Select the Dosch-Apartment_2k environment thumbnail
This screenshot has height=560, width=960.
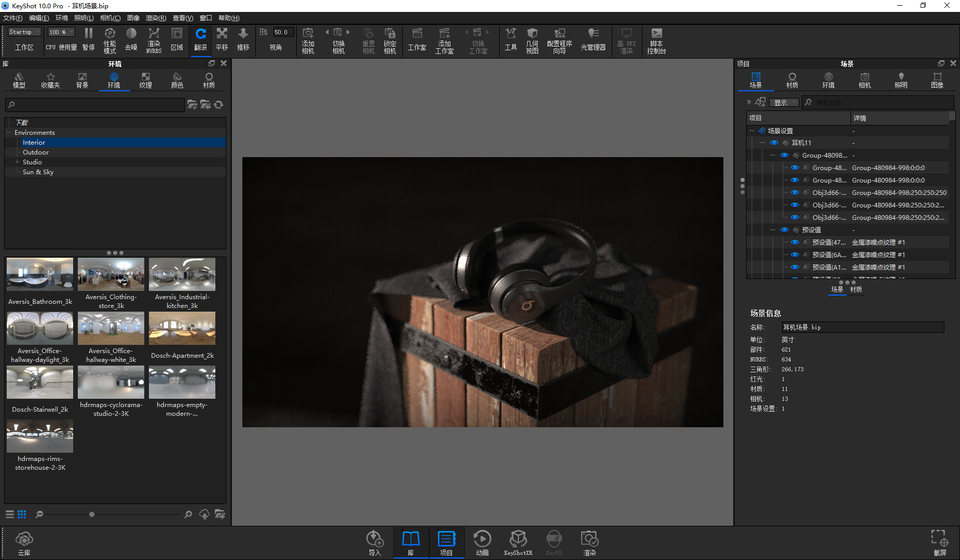(182, 329)
